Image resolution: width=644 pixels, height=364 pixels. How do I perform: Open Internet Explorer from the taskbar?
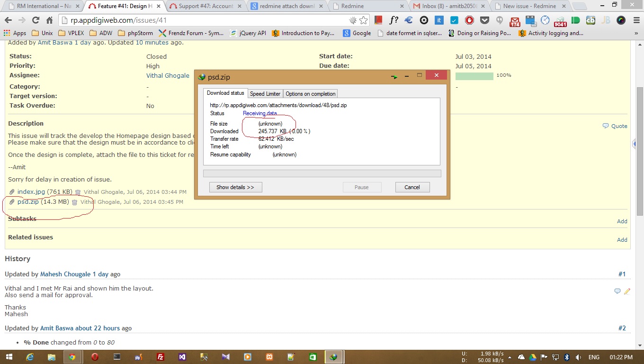(x=30, y=357)
